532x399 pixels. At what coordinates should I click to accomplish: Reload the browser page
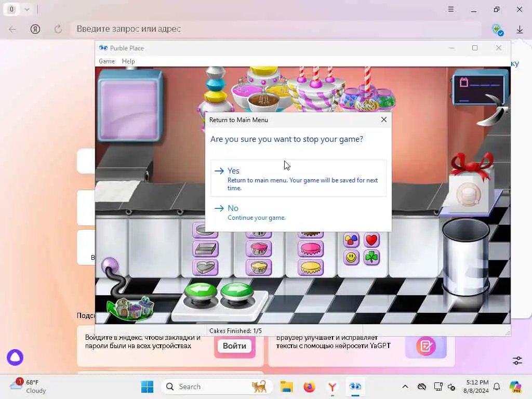[x=58, y=29]
